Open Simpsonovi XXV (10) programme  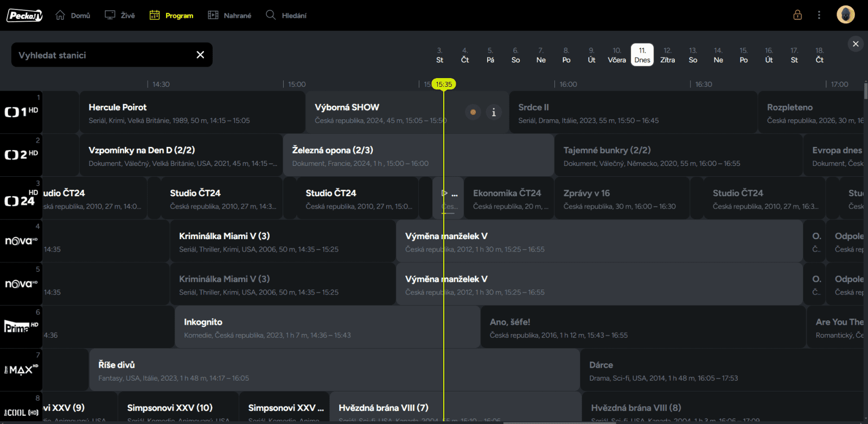(178, 408)
